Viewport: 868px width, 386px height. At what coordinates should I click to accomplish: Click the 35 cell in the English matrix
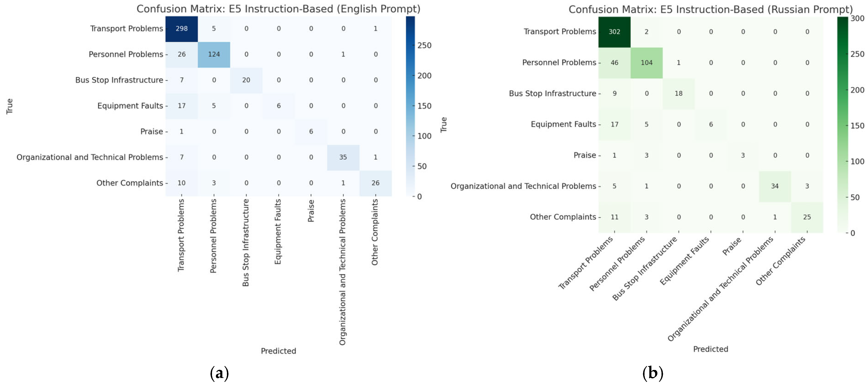coord(343,157)
